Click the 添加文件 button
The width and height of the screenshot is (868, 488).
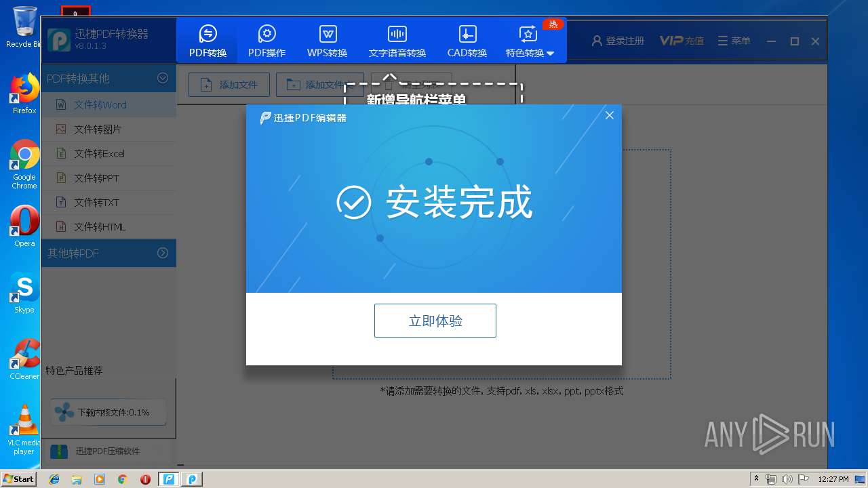tap(229, 85)
